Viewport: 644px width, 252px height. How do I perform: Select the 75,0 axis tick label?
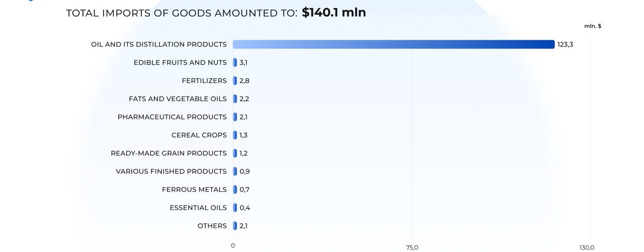click(x=412, y=247)
